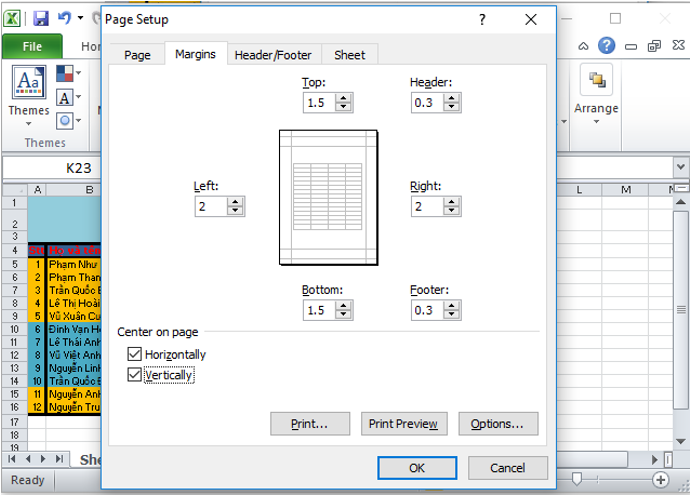
Task: Uncheck the Vertically checkbox
Action: pyautogui.click(x=135, y=375)
